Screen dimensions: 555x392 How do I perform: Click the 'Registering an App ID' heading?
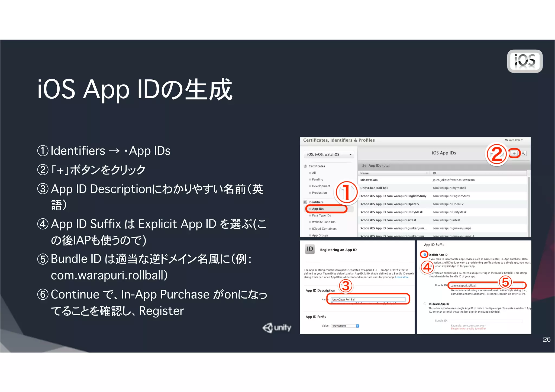click(338, 250)
